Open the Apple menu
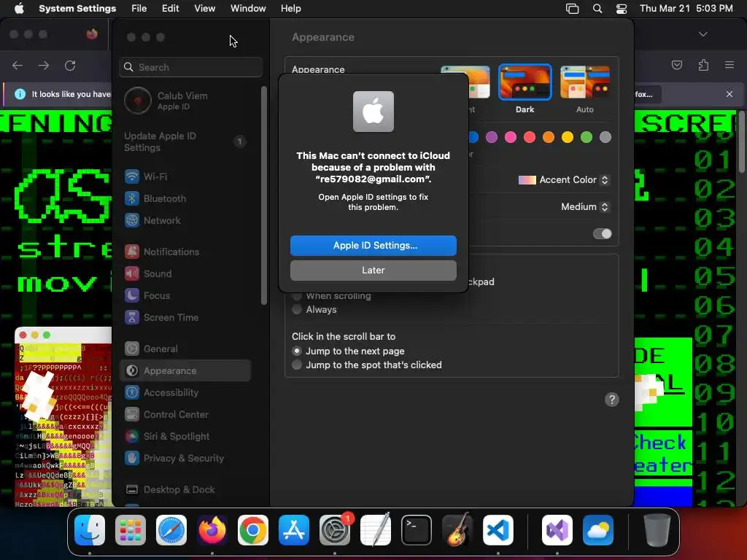Screen dimensions: 747x560 coord(19,9)
